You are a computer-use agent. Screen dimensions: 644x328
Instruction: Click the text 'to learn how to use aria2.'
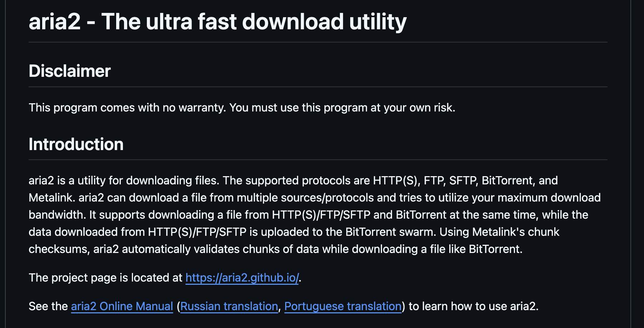(x=473, y=306)
